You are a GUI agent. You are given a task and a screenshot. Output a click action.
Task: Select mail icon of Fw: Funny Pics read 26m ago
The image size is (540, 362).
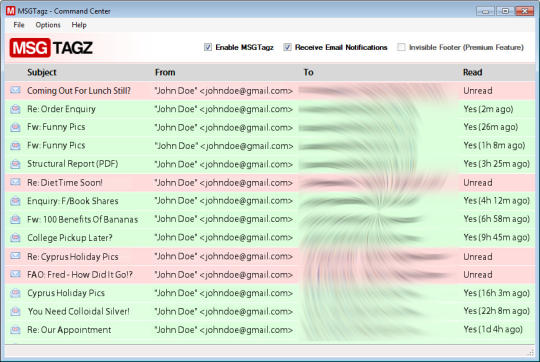(x=15, y=127)
